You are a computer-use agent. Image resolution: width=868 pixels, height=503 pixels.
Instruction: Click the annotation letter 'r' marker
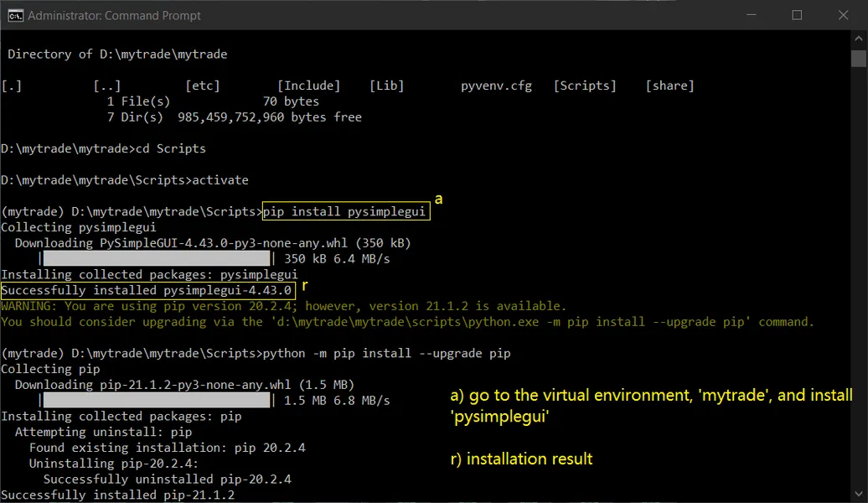[x=303, y=285]
